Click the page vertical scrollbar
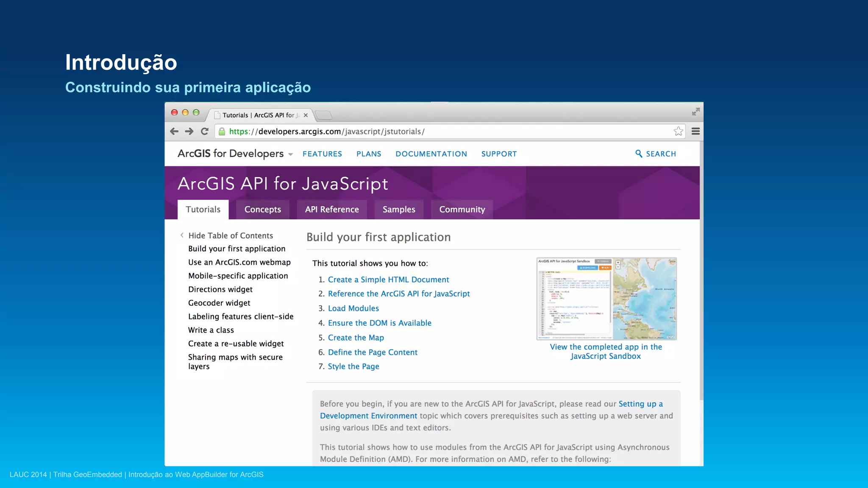Viewport: 868px width, 488px height. [x=701, y=271]
